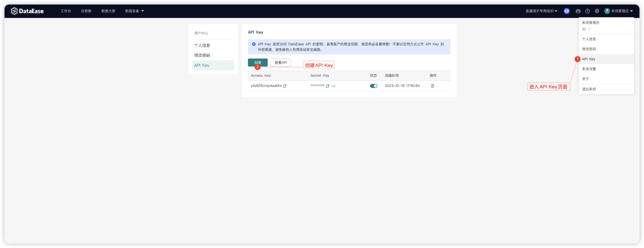Click the masked ******** secret key text
This screenshot has height=248, width=644.
(x=317, y=86)
